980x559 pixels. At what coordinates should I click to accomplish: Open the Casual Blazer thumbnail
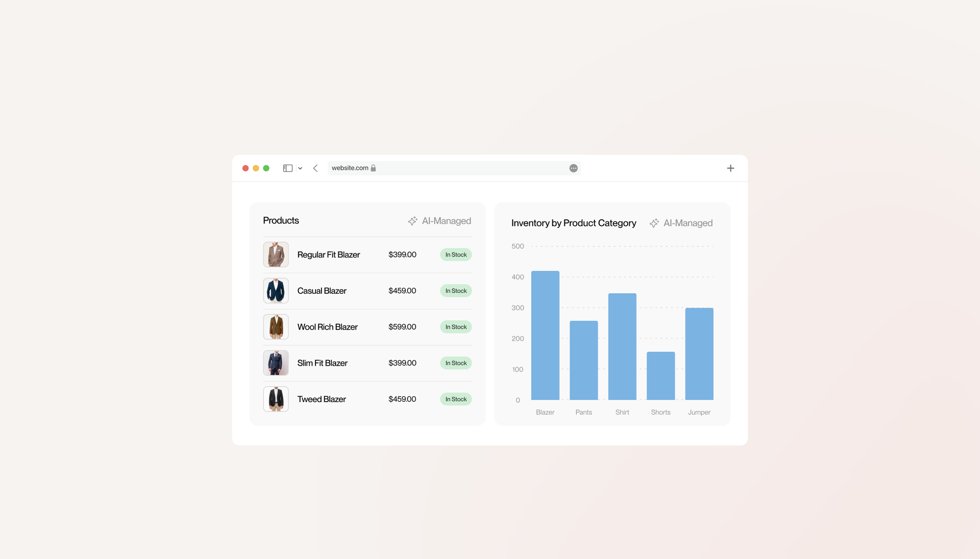(276, 291)
